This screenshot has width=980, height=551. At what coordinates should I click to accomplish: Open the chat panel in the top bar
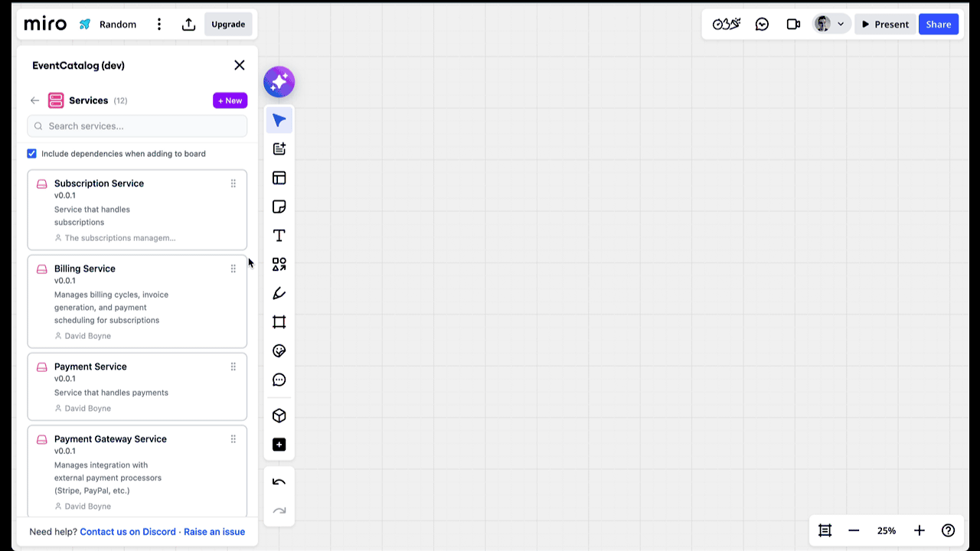point(762,24)
